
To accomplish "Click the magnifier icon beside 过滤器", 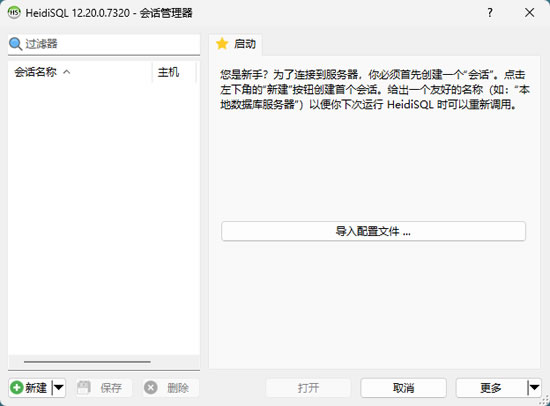I will 15,44.
